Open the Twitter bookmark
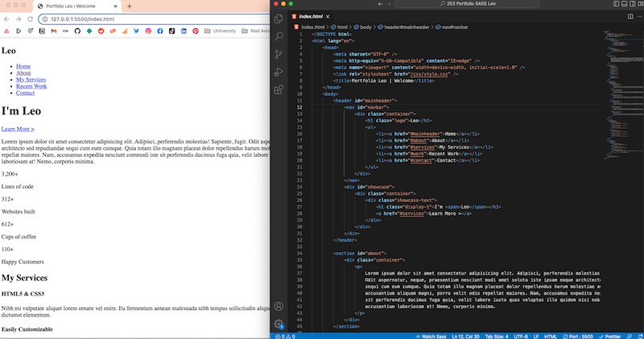644x339 pixels. (136, 31)
